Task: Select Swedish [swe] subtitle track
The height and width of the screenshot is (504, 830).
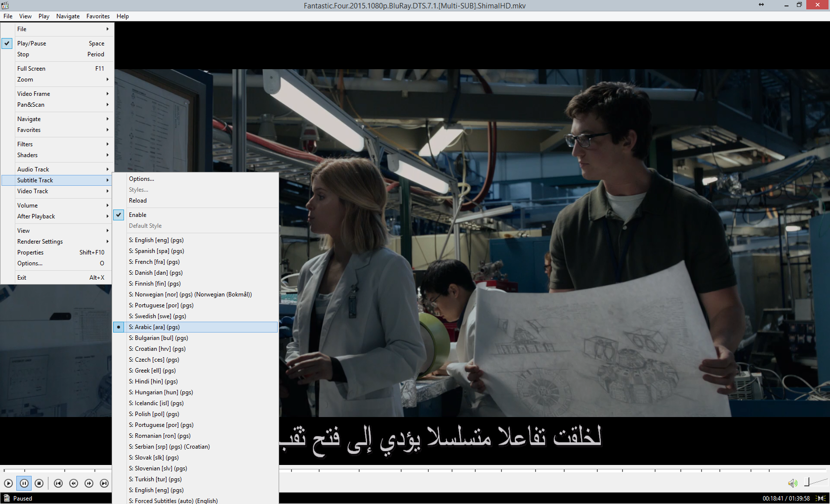Action: 196,316
